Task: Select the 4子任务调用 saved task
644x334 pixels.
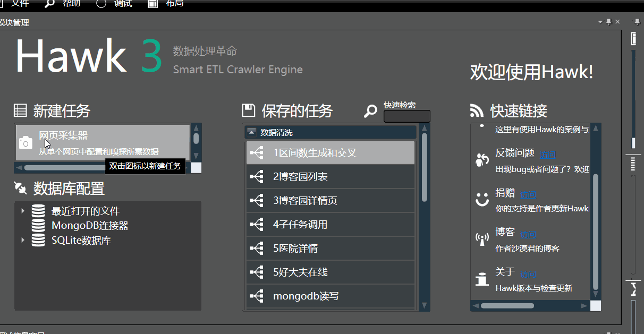Action: pyautogui.click(x=331, y=225)
